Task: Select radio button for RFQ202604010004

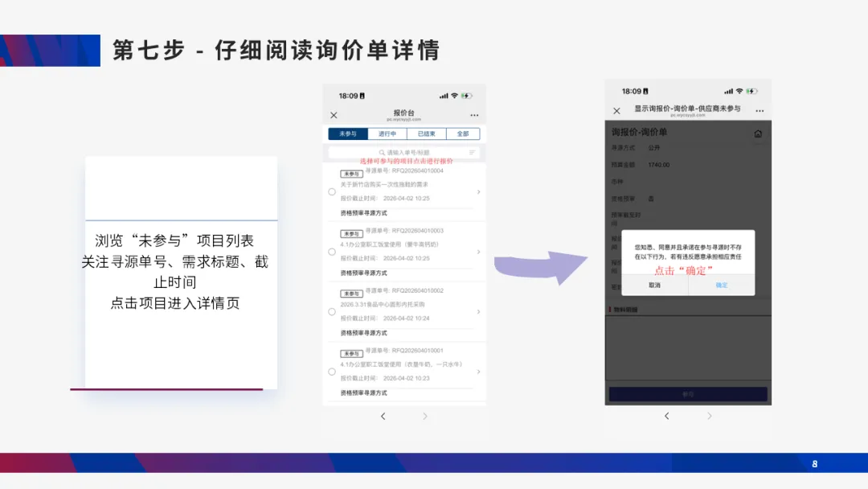Action: point(332,191)
